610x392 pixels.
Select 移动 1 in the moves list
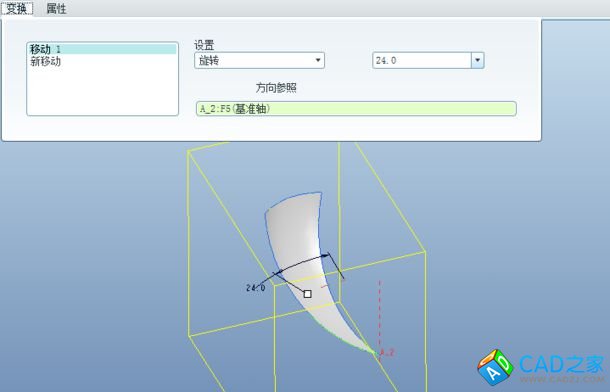coord(102,49)
